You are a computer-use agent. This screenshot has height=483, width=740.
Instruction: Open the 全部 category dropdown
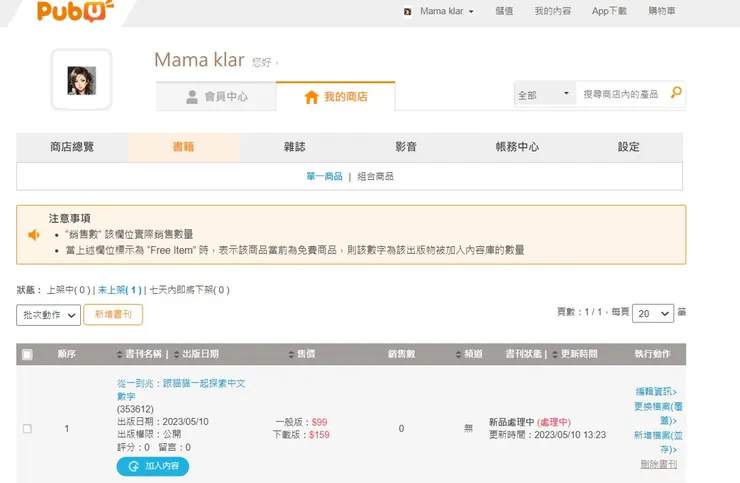point(544,95)
